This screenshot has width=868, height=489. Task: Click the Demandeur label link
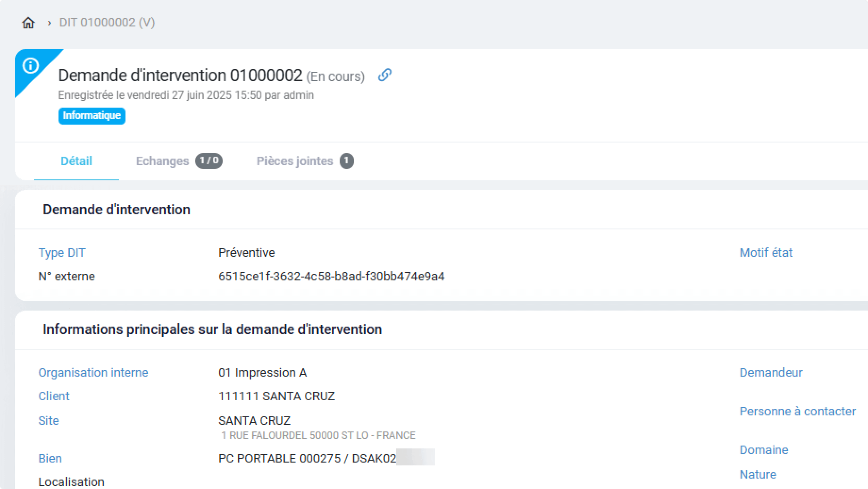click(771, 373)
